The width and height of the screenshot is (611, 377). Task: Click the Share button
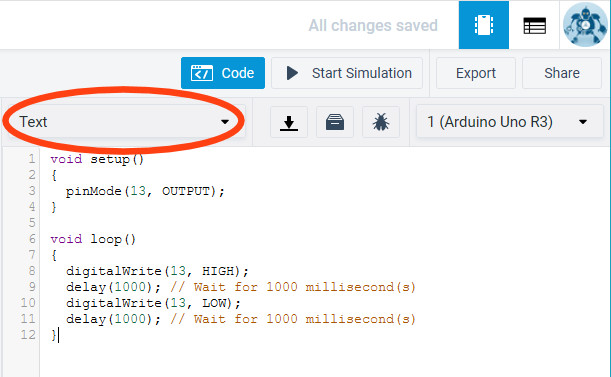pos(562,73)
